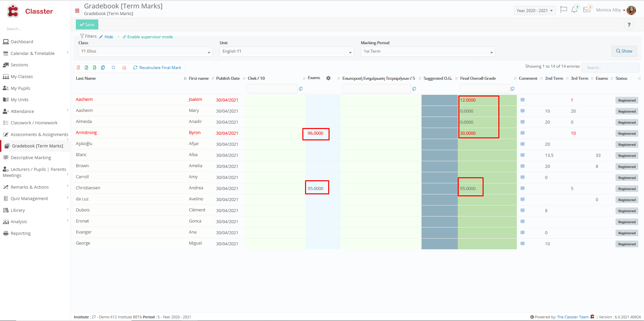Expand Attendance sidebar menu
Screen dimensions: 644x321
67,110
